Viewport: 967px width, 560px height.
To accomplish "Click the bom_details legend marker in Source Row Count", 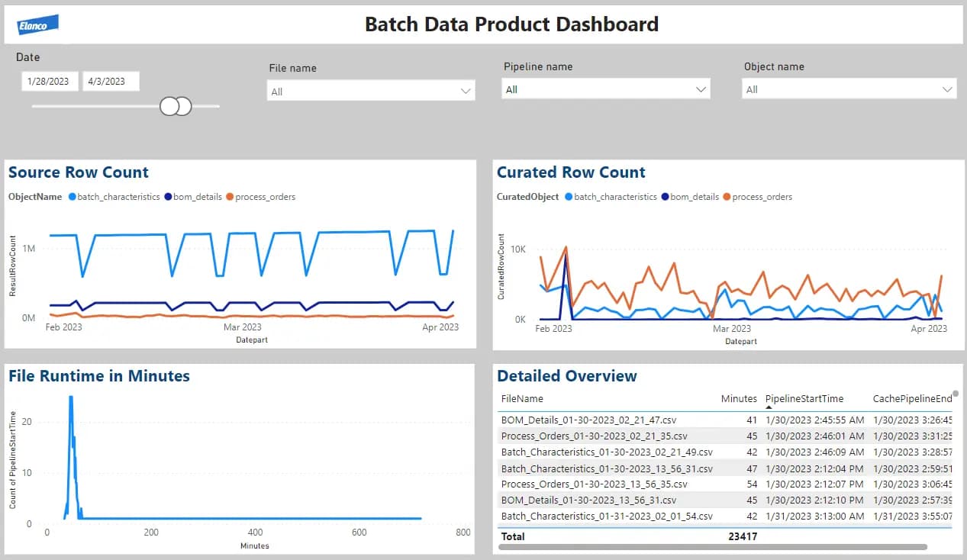I will [169, 197].
